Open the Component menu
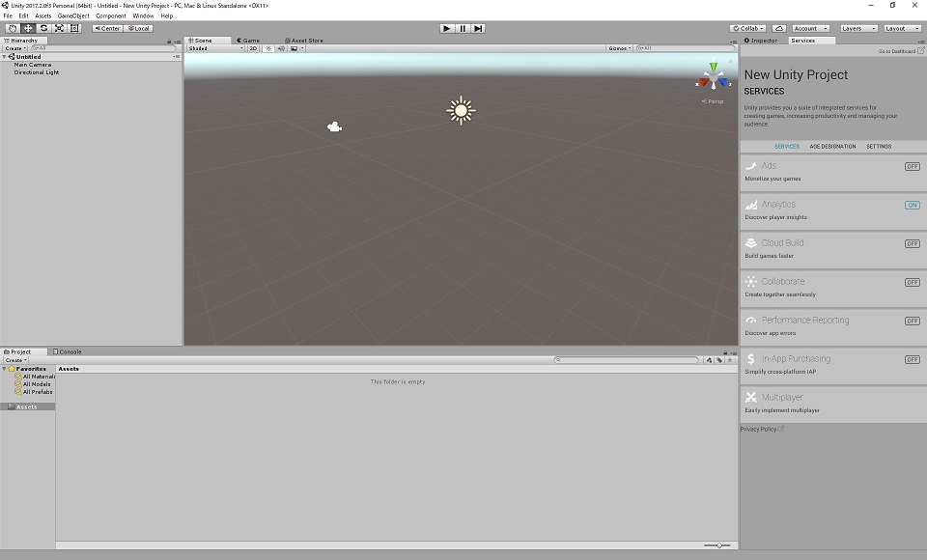The height and width of the screenshot is (560, 927). pos(110,16)
